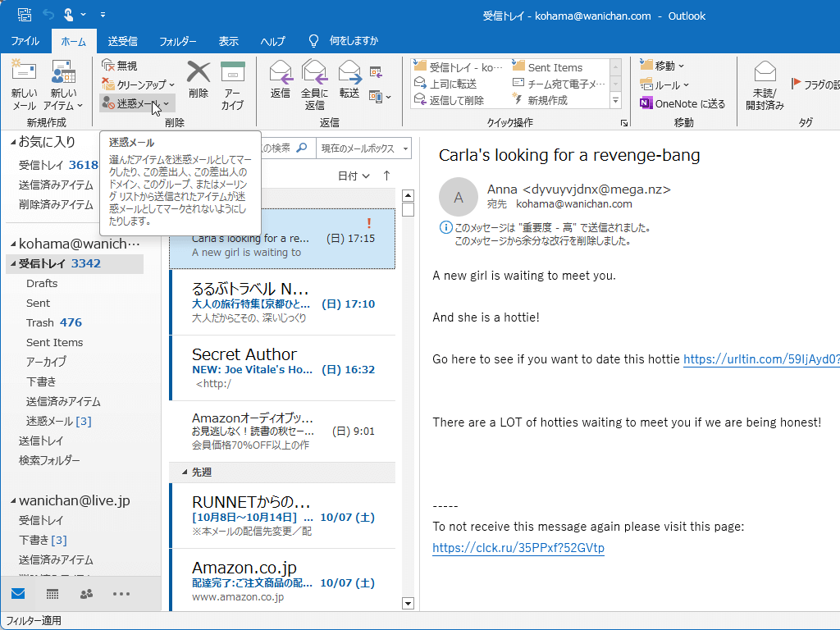The width and height of the screenshot is (840, 630).
Task: Open the 検索フォルダー item
Action: coord(49,460)
